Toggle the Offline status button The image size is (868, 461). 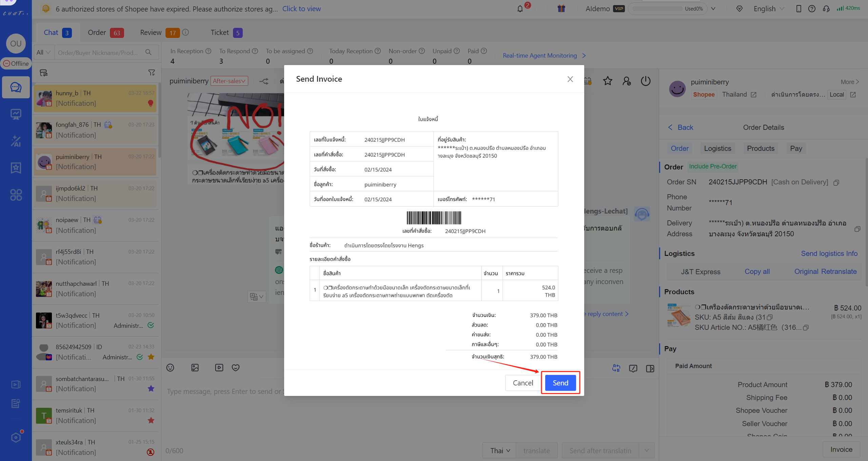[16, 63]
